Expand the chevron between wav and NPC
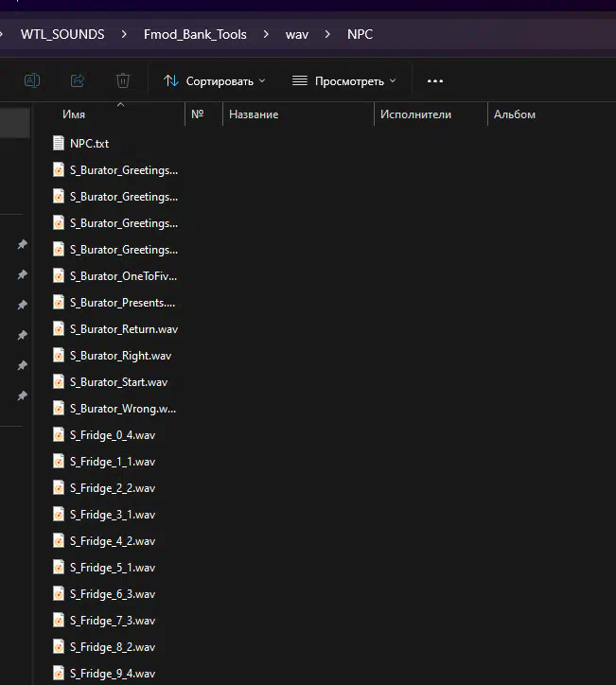Screen dimensions: 616x685 (327, 34)
